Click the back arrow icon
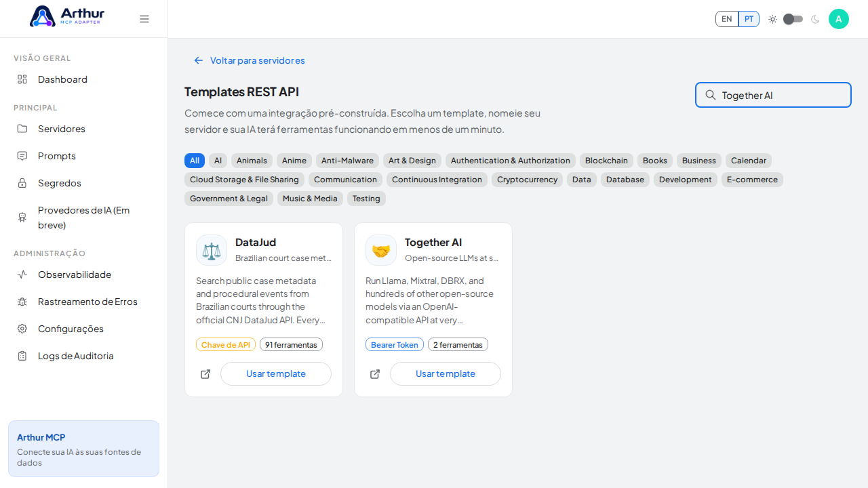The image size is (868, 488). click(199, 60)
